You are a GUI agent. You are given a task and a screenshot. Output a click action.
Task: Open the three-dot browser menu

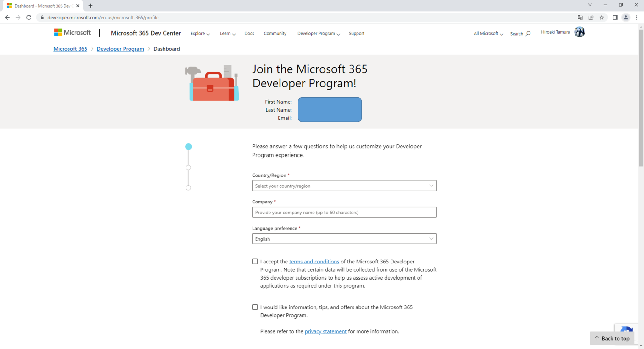637,18
